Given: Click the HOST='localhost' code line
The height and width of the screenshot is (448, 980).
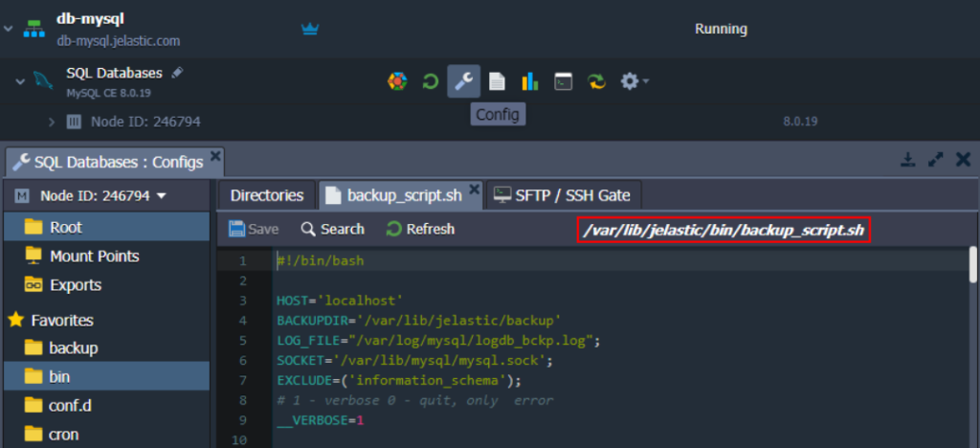Looking at the screenshot, I should [x=340, y=302].
